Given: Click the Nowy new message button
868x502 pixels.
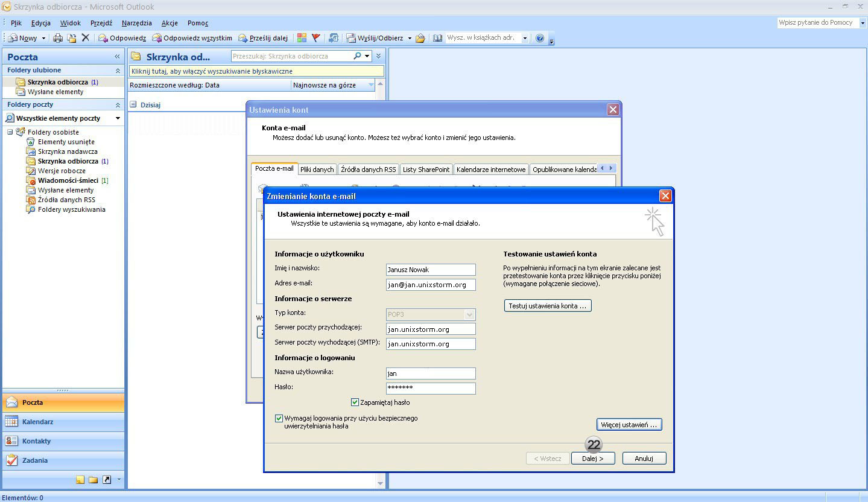Looking at the screenshot, I should pos(23,38).
